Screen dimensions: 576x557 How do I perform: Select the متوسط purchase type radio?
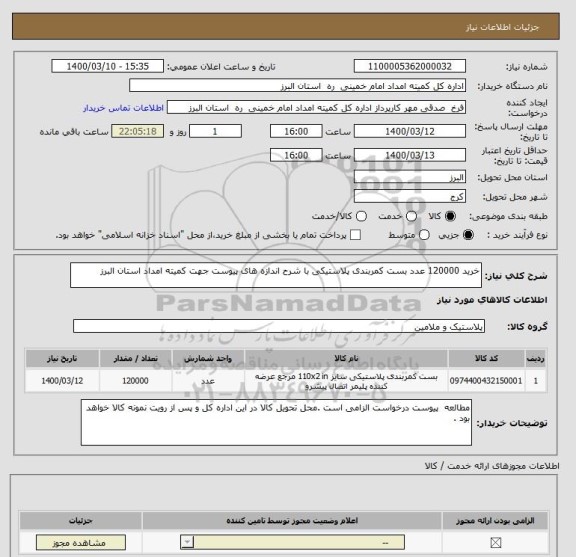click(424, 235)
